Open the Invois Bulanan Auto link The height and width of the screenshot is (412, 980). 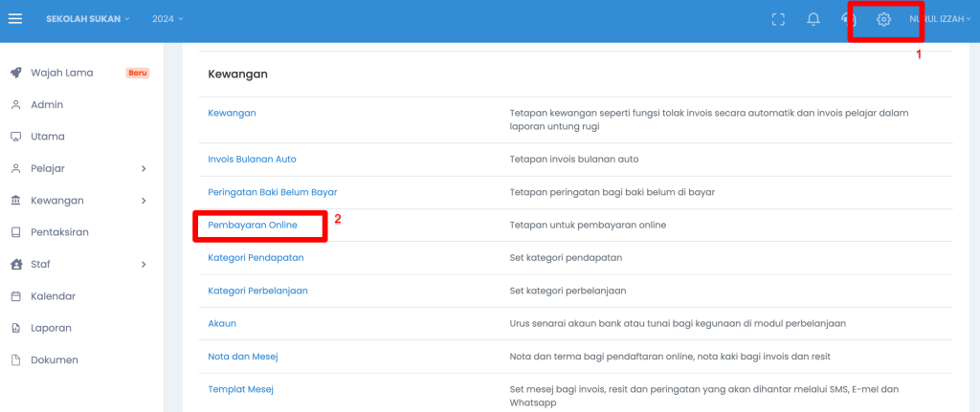coord(252,160)
